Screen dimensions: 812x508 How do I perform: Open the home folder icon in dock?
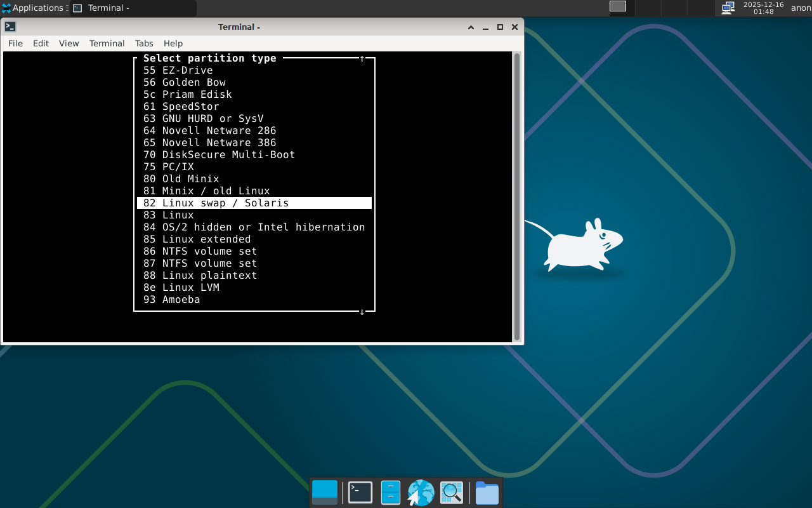487,493
